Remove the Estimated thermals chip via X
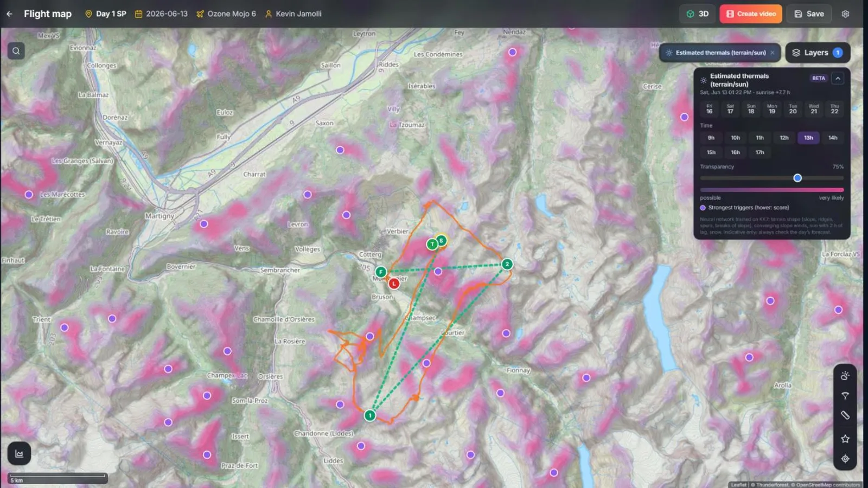The image size is (868, 488). 773,53
